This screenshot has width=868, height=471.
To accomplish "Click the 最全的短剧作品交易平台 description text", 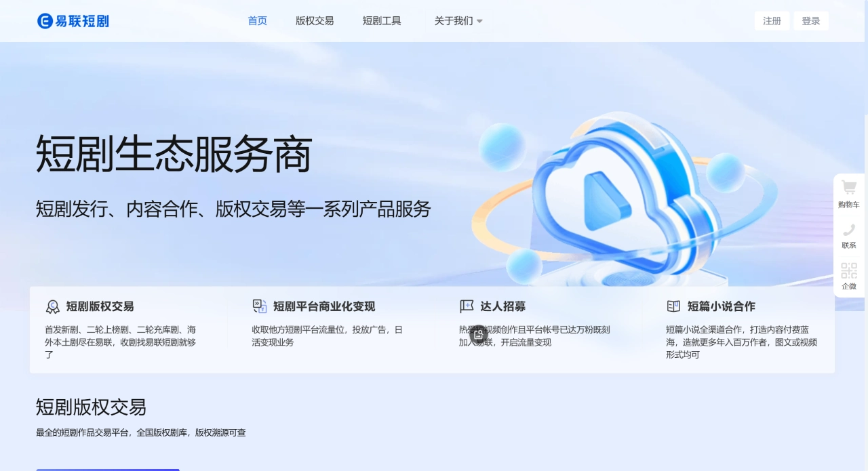I will click(140, 432).
